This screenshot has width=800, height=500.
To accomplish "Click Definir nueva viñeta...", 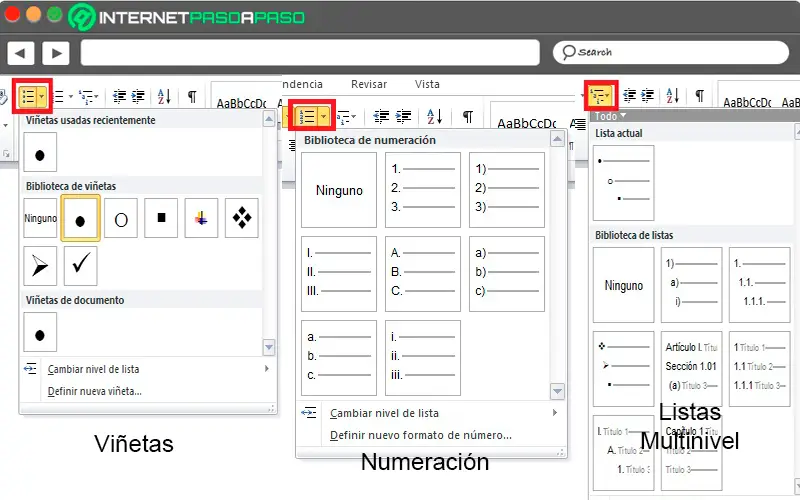I will (x=95, y=391).
